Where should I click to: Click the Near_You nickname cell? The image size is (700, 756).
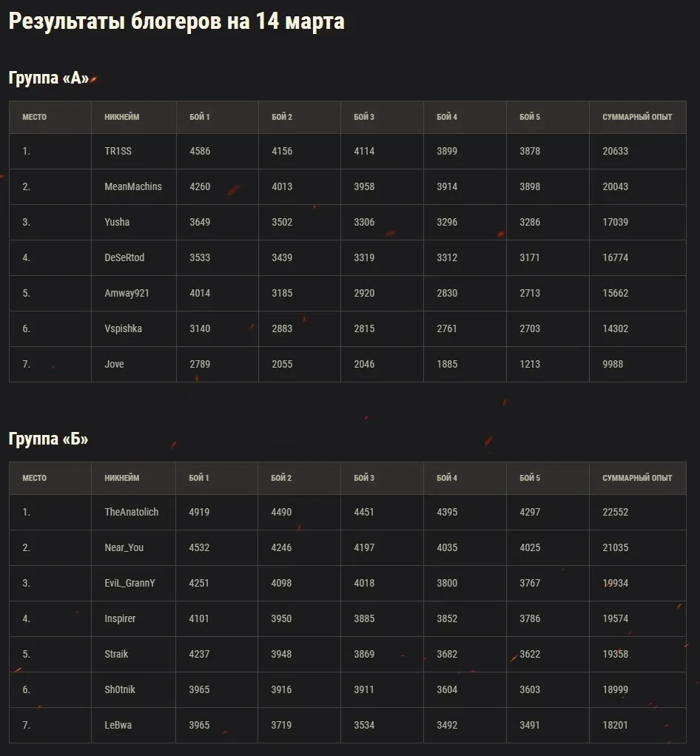point(124,547)
